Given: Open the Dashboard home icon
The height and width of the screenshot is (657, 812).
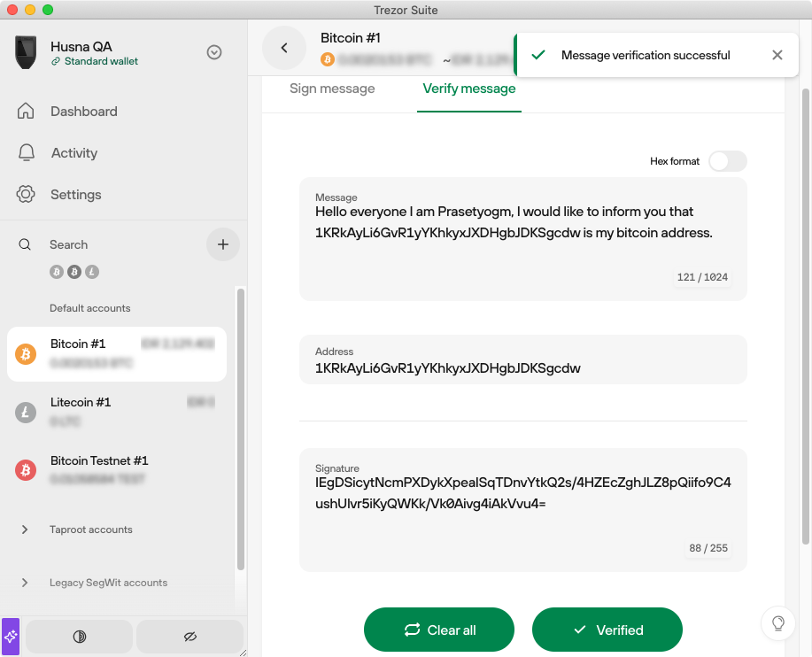Looking at the screenshot, I should (x=26, y=111).
